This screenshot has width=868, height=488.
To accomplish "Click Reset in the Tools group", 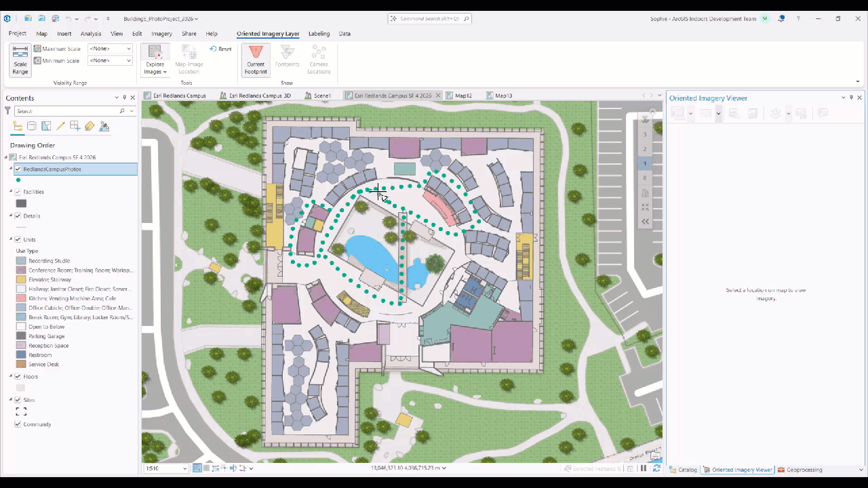I will 220,49.
